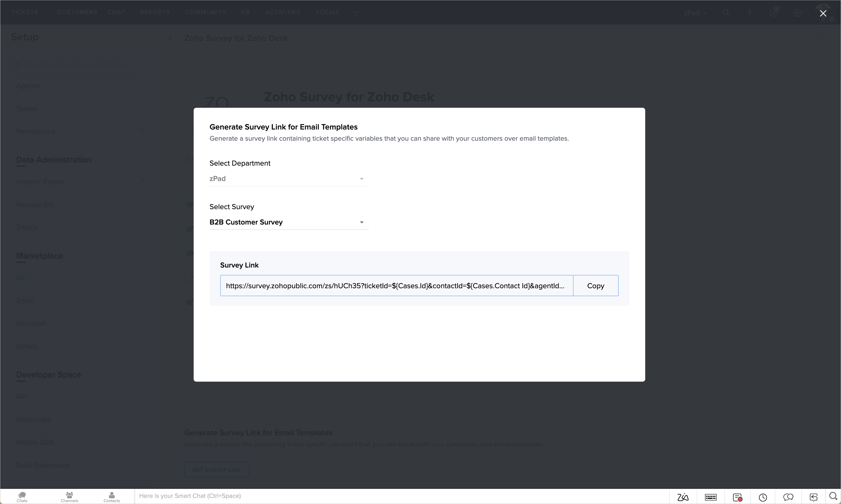This screenshot has width=841, height=504.
Task: Open the Contacts icon in bottom bar
Action: tap(112, 497)
